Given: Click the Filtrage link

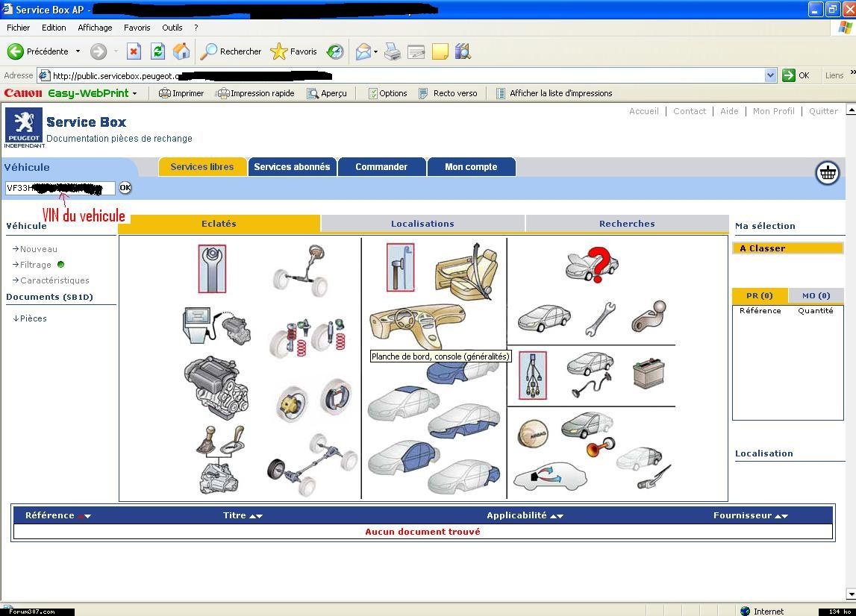Looking at the screenshot, I should (36, 265).
